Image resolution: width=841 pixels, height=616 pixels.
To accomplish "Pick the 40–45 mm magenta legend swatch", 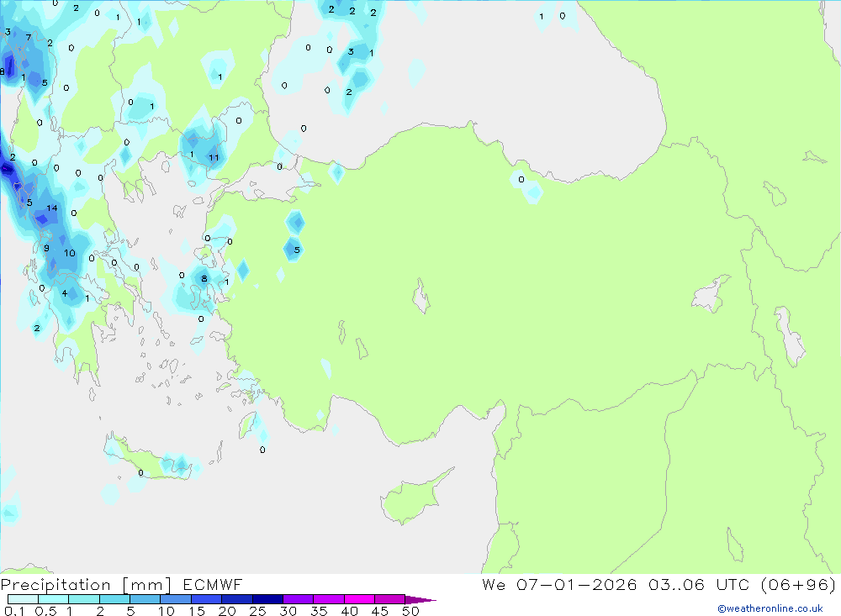I will [x=359, y=599].
